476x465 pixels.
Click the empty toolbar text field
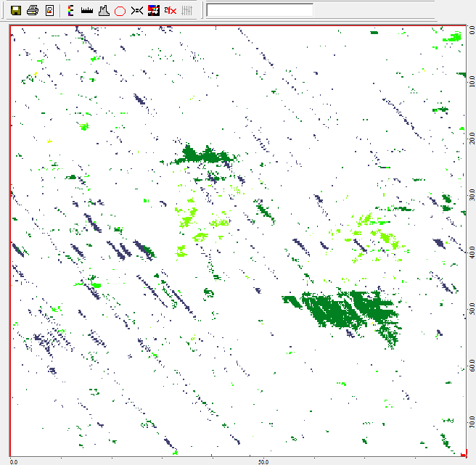click(260, 10)
